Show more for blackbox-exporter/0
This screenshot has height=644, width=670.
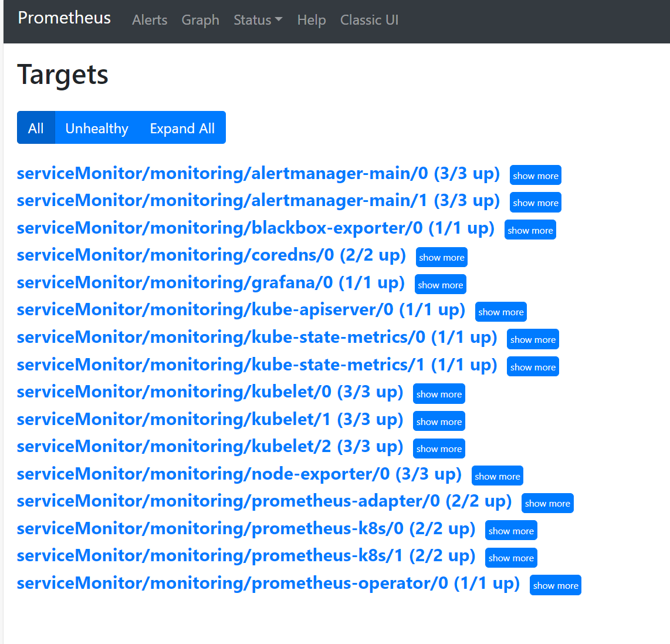click(x=530, y=230)
